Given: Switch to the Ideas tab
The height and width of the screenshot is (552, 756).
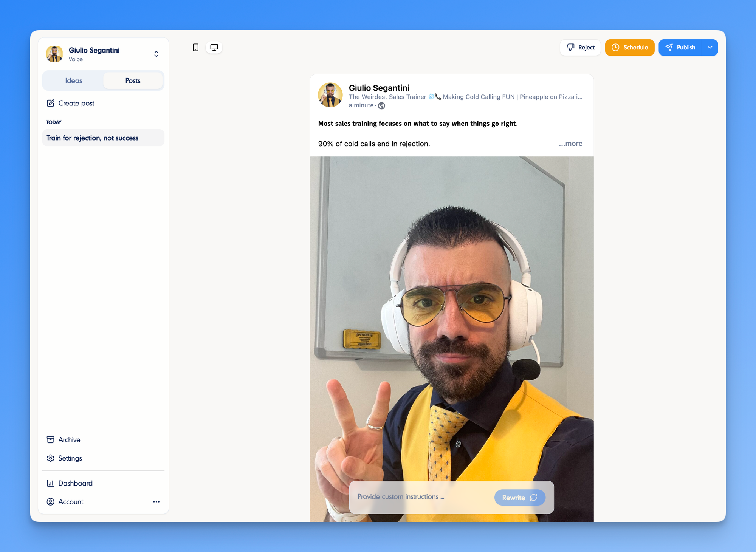Looking at the screenshot, I should 74,80.
